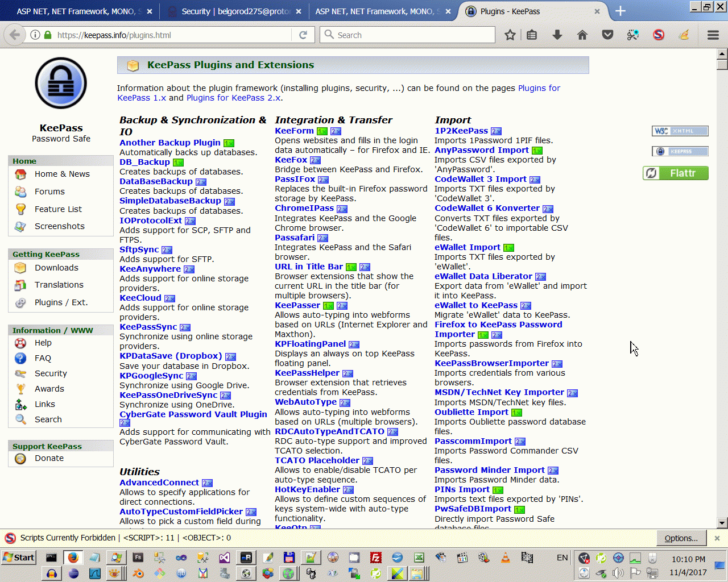
Task: Click the Search magnifier icon in sidebar
Action: tap(20, 419)
